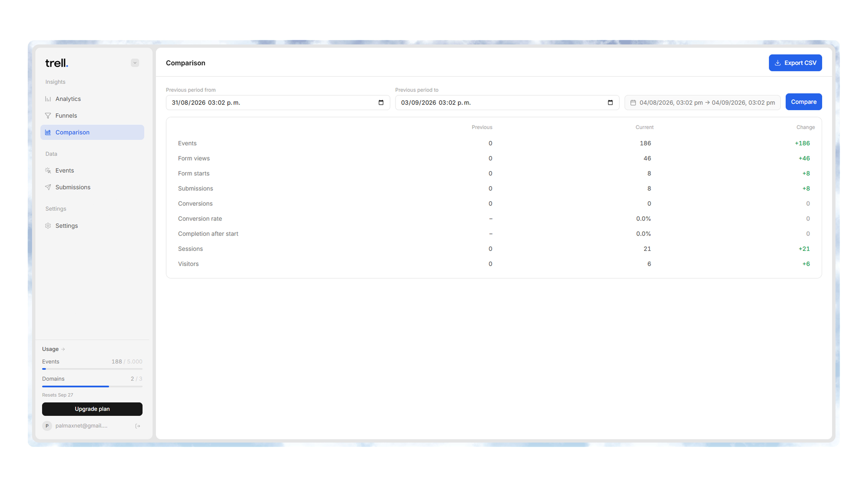Click the Funnels filter icon
Image resolution: width=868 pixels, height=487 pixels.
coord(48,116)
